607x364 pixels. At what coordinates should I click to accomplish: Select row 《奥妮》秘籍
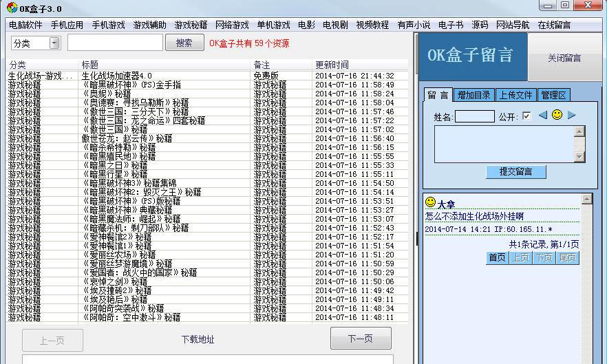[207, 94]
